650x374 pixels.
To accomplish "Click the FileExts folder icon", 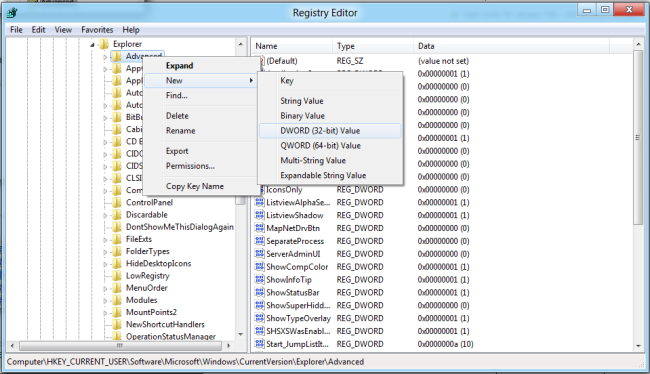I will 117,239.
